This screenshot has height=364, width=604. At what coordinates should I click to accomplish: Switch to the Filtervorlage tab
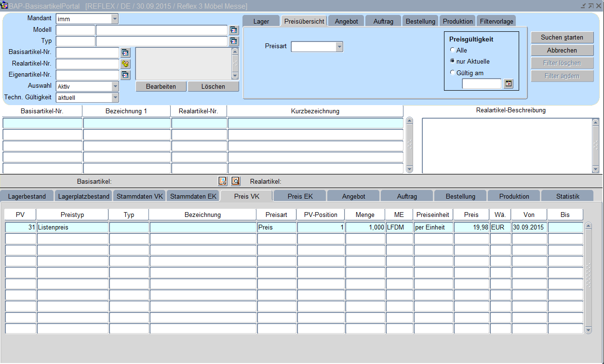click(x=496, y=21)
